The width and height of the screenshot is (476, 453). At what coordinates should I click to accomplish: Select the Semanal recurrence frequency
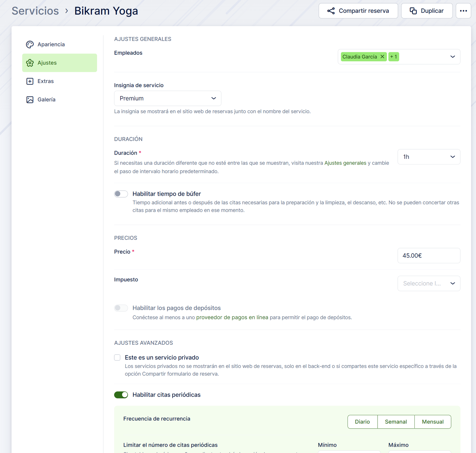coord(396,422)
